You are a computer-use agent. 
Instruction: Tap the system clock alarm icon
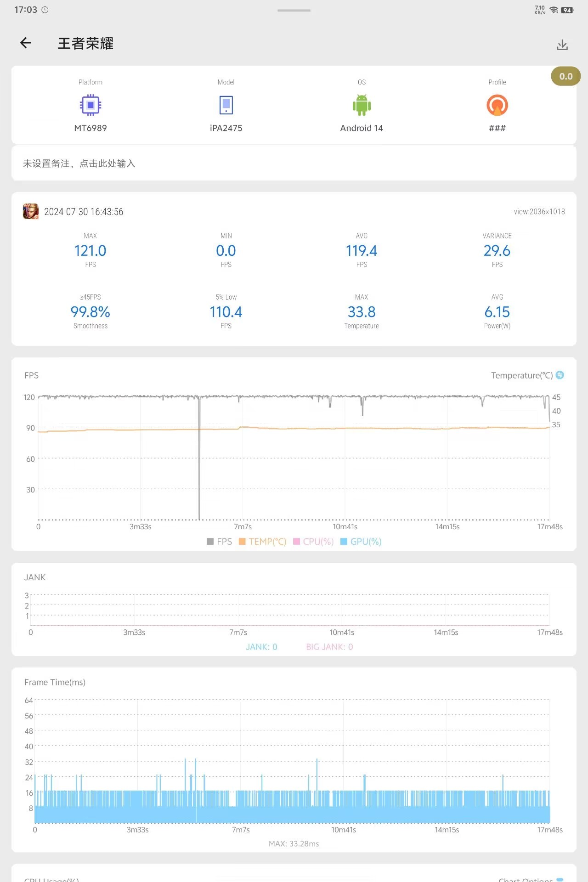point(45,10)
